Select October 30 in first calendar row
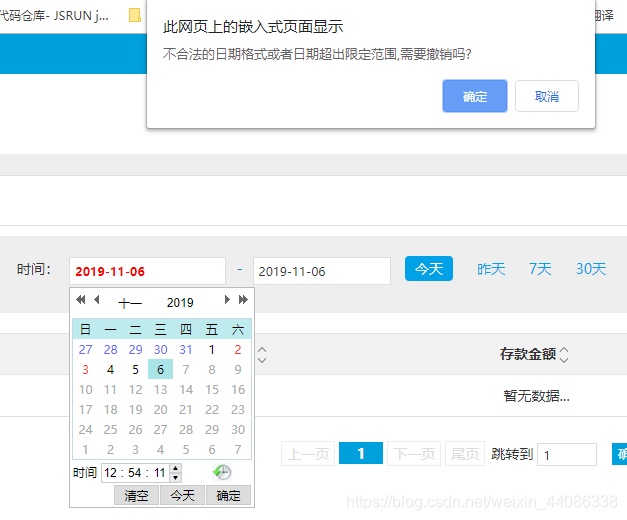627x520 pixels. (x=160, y=349)
